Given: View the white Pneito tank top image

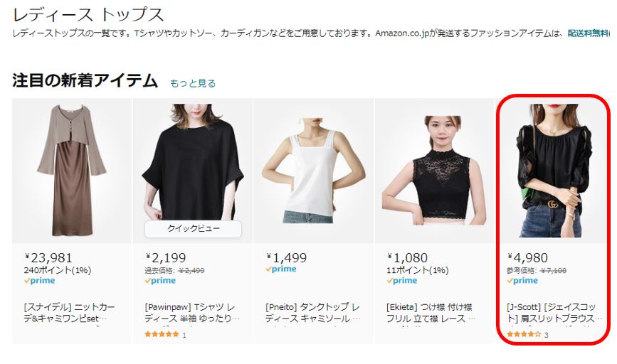Looking at the screenshot, I should 314,171.
